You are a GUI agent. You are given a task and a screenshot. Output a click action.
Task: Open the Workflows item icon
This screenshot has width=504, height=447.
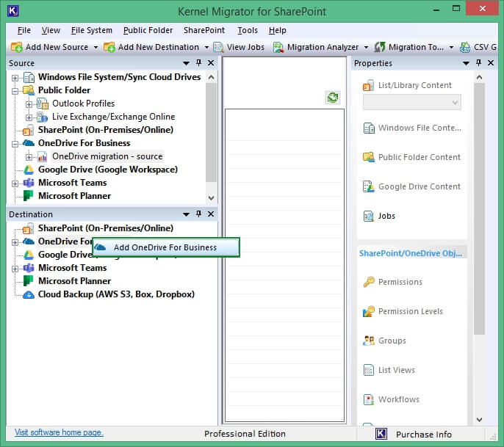click(x=369, y=399)
